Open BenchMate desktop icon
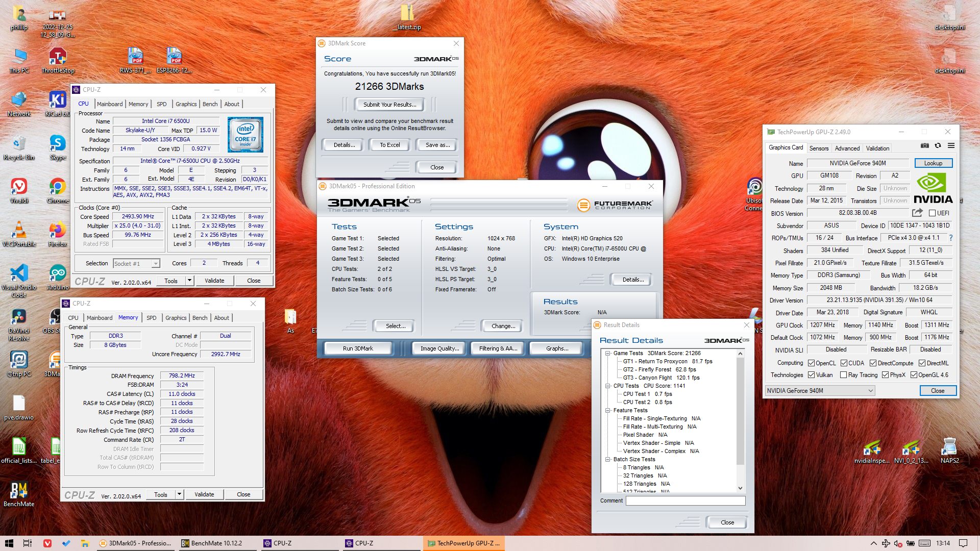This screenshot has width=980, height=551. [x=19, y=494]
